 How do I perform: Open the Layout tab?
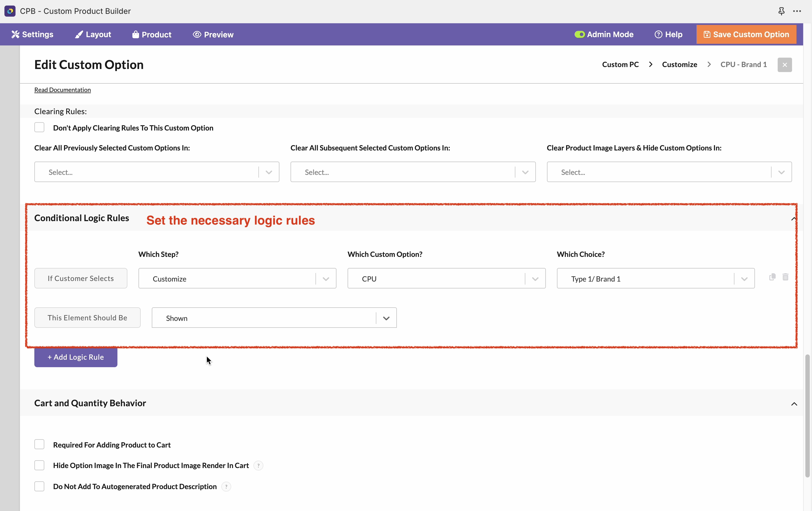[93, 34]
